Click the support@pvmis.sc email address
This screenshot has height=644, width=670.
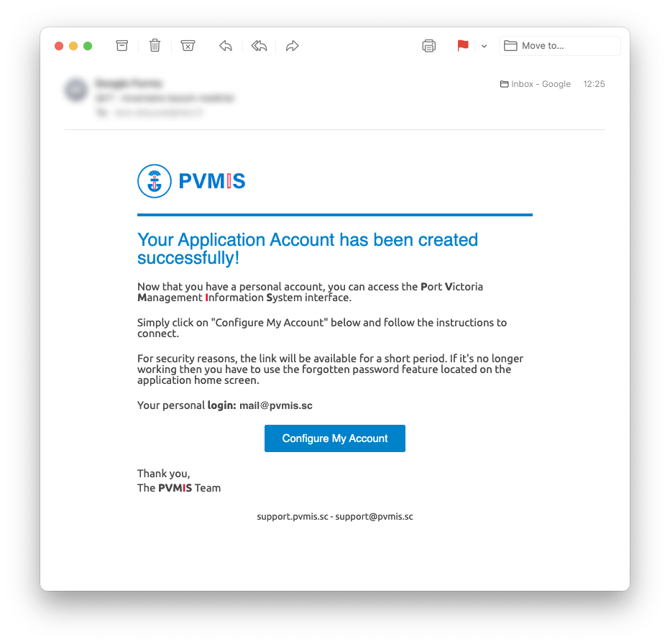374,516
